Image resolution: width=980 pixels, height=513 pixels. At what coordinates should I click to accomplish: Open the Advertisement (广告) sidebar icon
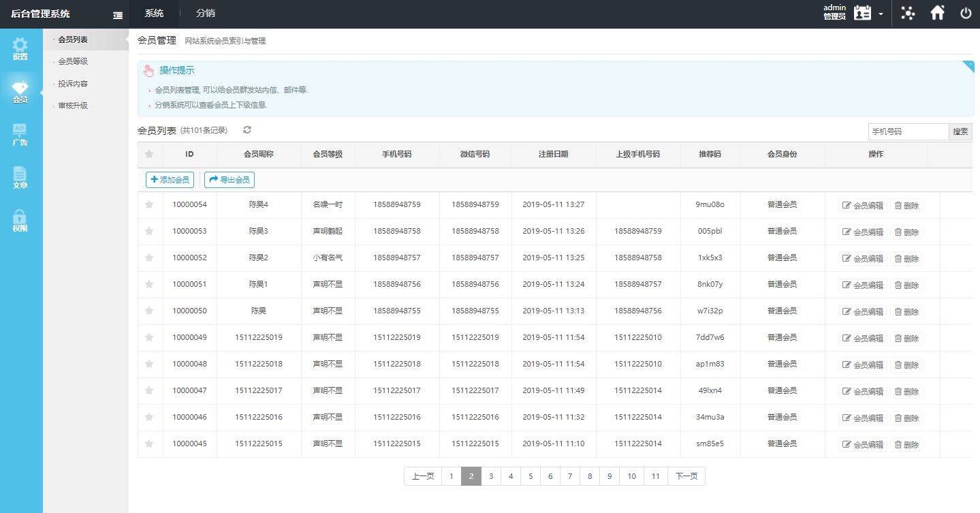coord(20,134)
